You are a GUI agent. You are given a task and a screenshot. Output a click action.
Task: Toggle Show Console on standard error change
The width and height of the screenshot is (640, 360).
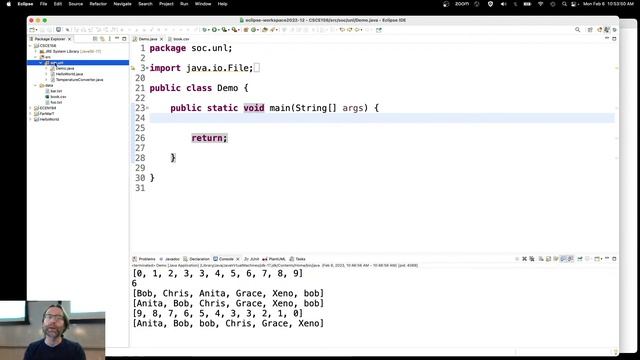click(571, 259)
